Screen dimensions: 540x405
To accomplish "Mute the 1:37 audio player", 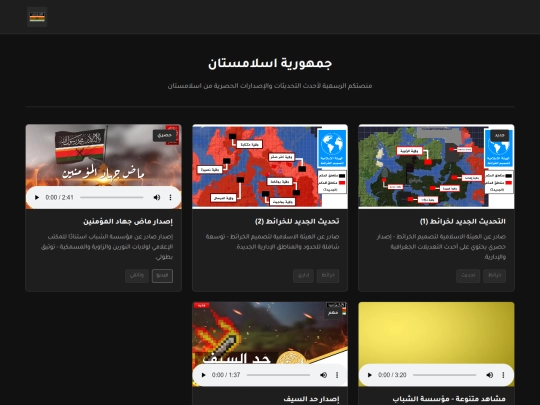I will [323, 375].
